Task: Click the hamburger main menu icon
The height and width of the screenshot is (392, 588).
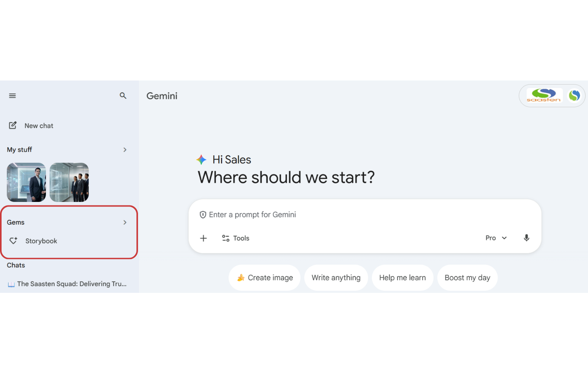Action: tap(13, 96)
